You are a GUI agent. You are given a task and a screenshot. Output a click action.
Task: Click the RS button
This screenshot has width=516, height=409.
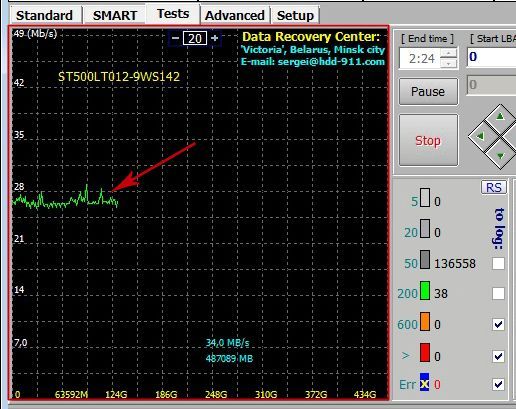click(494, 188)
